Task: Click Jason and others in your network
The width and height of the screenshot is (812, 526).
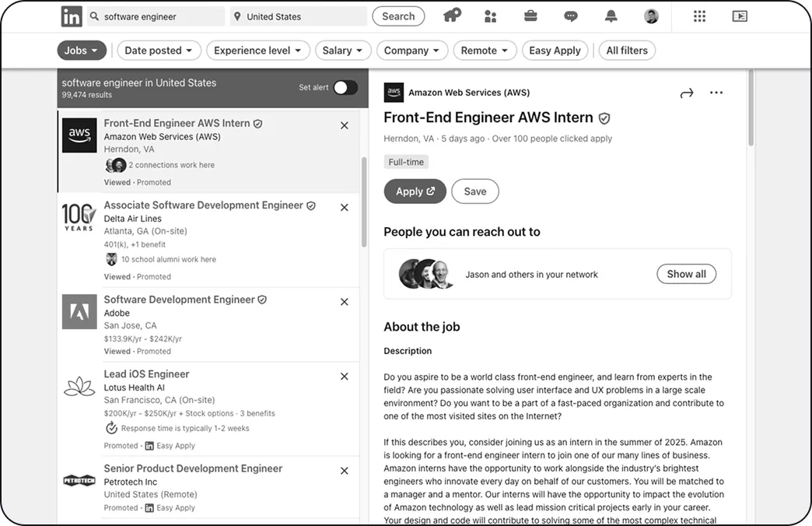Action: [x=531, y=275]
